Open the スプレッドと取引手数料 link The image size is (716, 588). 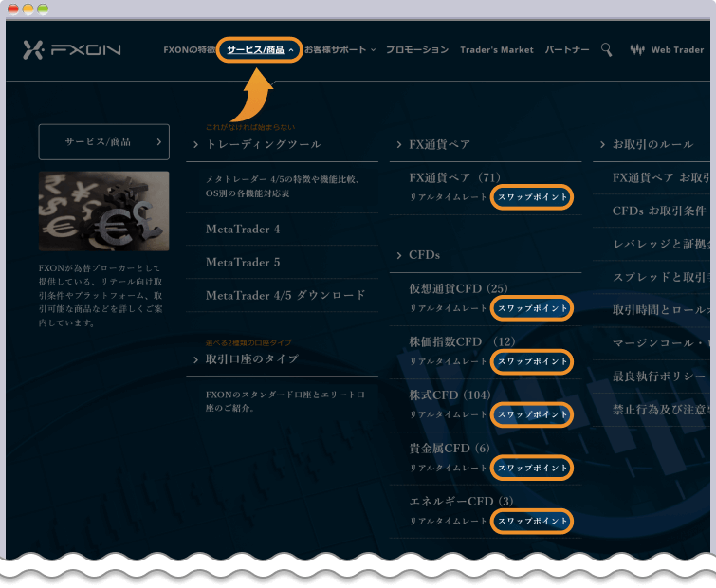[661, 277]
